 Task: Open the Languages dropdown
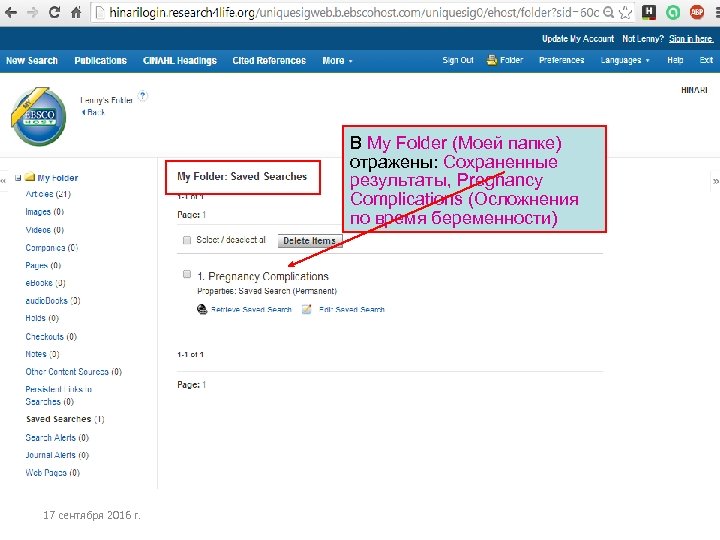pos(625,60)
